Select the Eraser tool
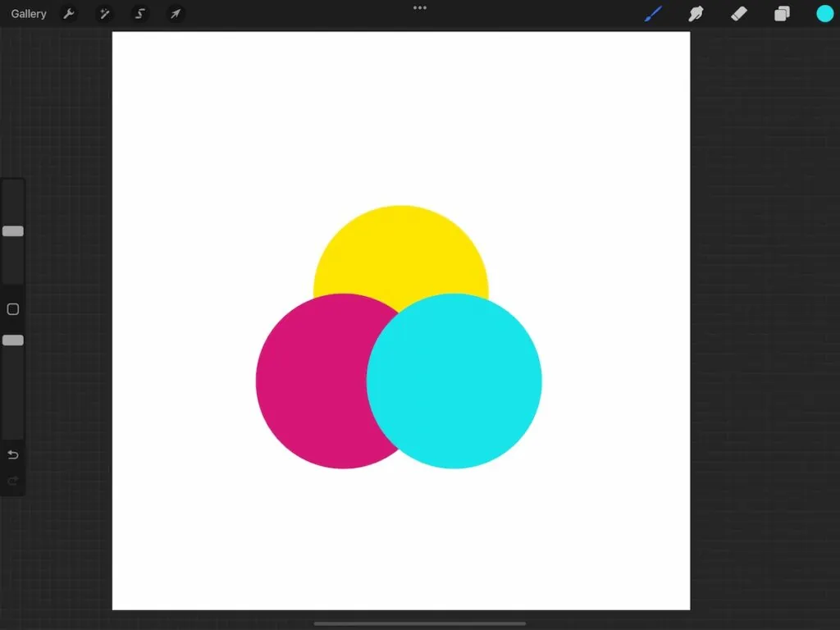Image resolution: width=840 pixels, height=630 pixels. [739, 14]
